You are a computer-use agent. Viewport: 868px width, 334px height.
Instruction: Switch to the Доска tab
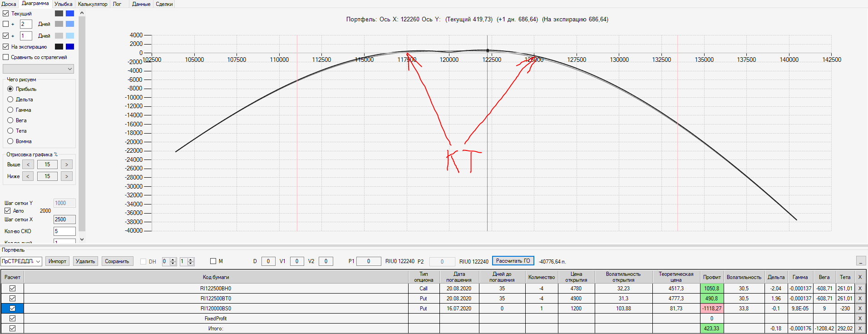pyautogui.click(x=9, y=4)
